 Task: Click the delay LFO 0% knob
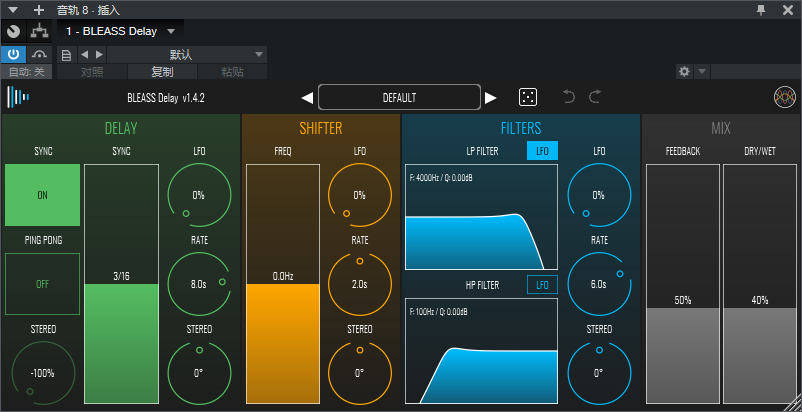click(x=199, y=195)
